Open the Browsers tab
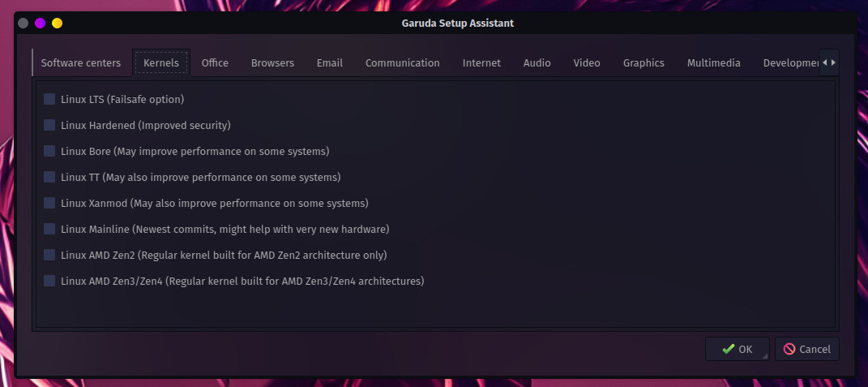This screenshot has width=868, height=387. coord(272,62)
